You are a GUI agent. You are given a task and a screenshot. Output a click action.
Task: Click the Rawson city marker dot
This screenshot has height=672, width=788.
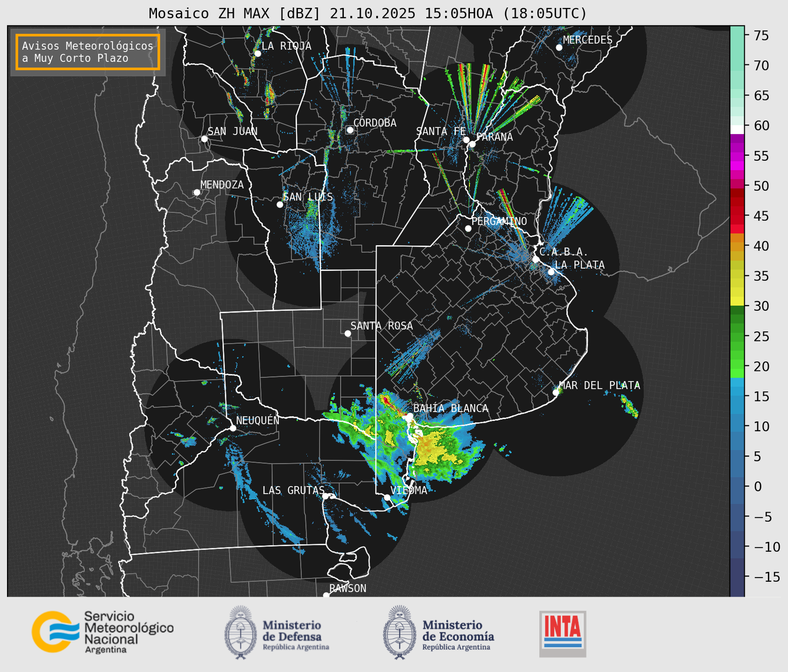click(326, 595)
